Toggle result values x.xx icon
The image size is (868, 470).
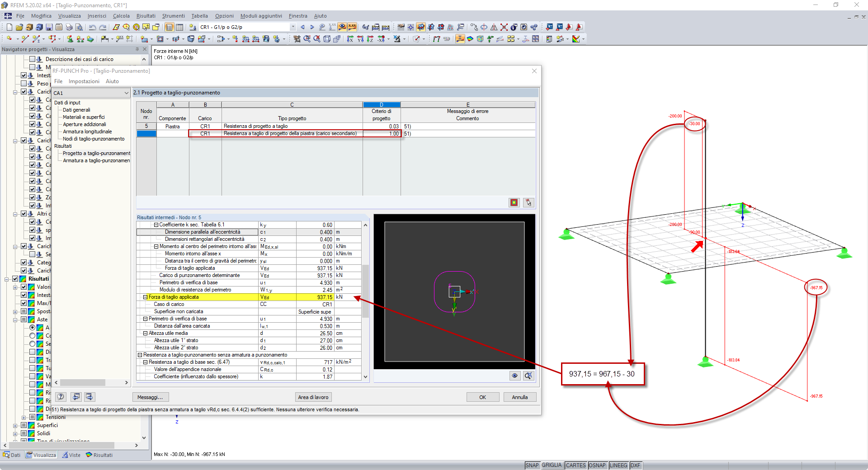point(352,27)
